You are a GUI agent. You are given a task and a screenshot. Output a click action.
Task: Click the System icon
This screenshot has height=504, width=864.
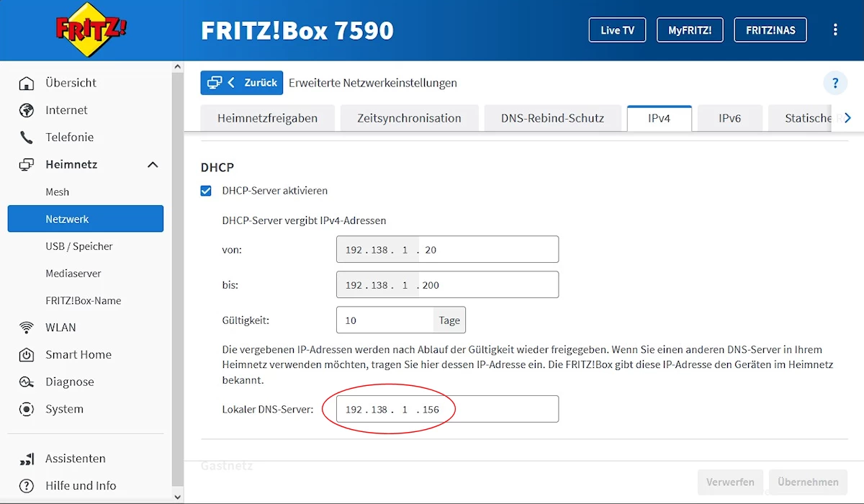[x=27, y=410]
